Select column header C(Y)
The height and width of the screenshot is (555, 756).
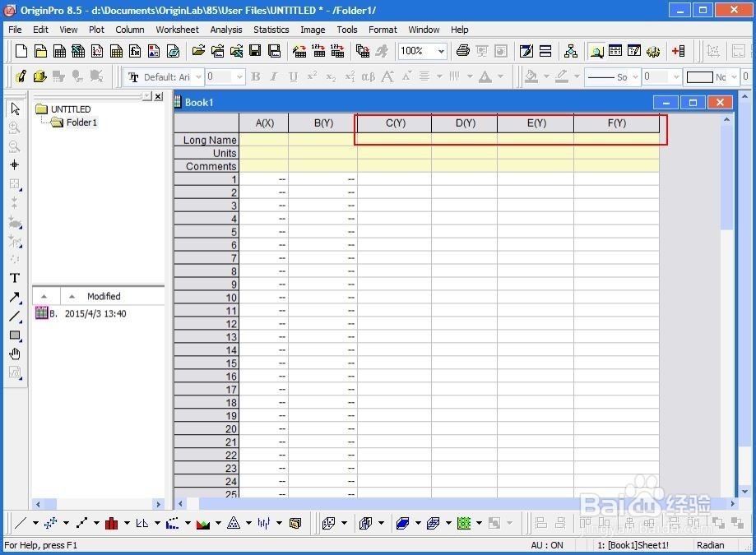coord(396,123)
